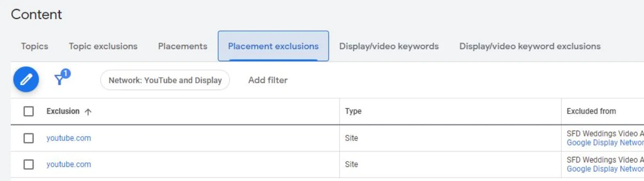Viewport: 644px width, 181px height.
Task: Click the Excluded from column header
Action: point(591,111)
